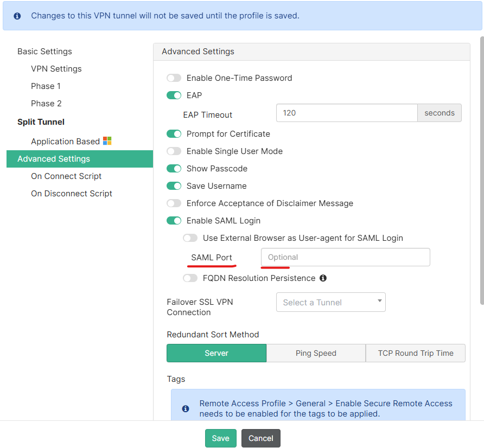Open the Phase 1 settings section

coord(46,86)
